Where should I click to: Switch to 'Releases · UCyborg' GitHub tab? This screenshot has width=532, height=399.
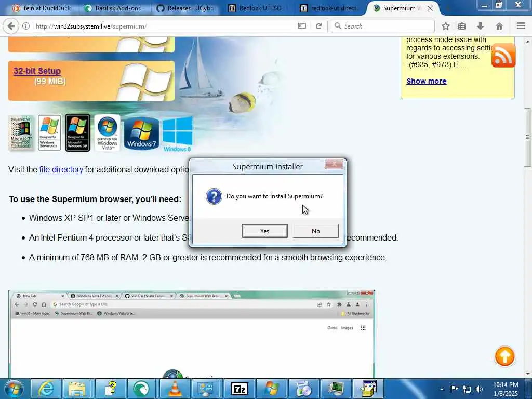(x=186, y=8)
